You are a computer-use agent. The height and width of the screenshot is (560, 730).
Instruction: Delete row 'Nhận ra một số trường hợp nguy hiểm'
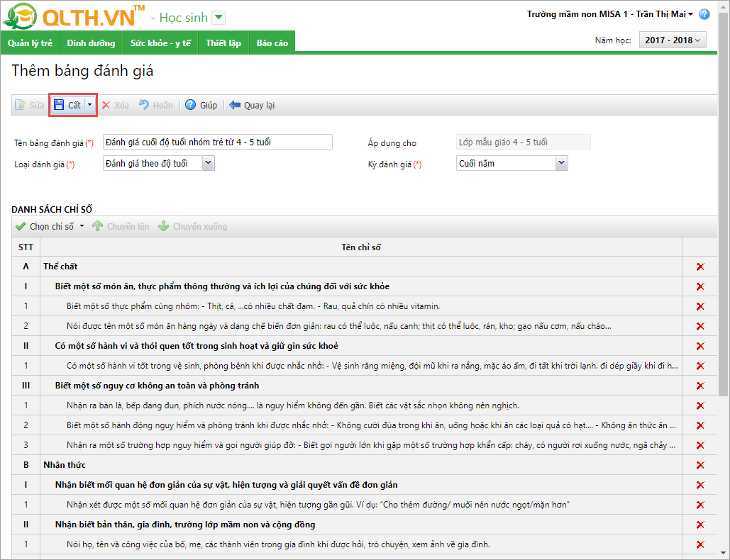click(699, 445)
